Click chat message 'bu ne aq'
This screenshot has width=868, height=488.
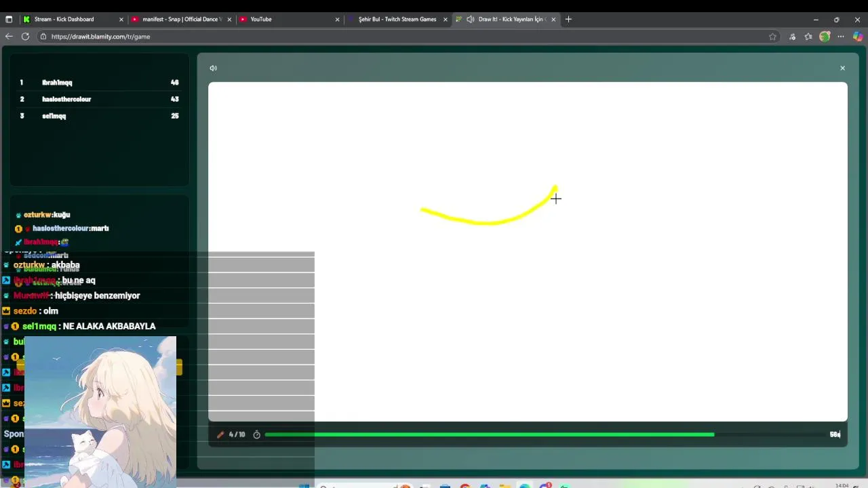(79, 281)
